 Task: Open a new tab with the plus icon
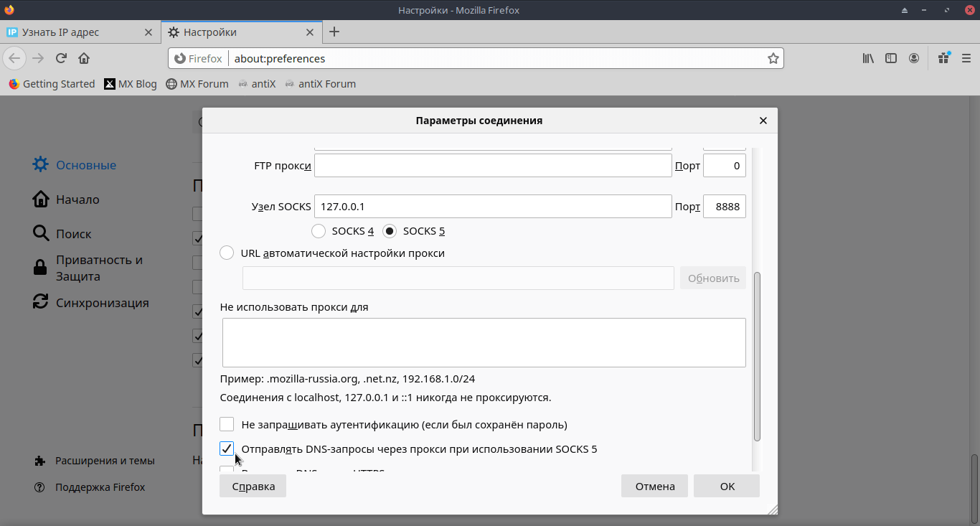(x=334, y=32)
